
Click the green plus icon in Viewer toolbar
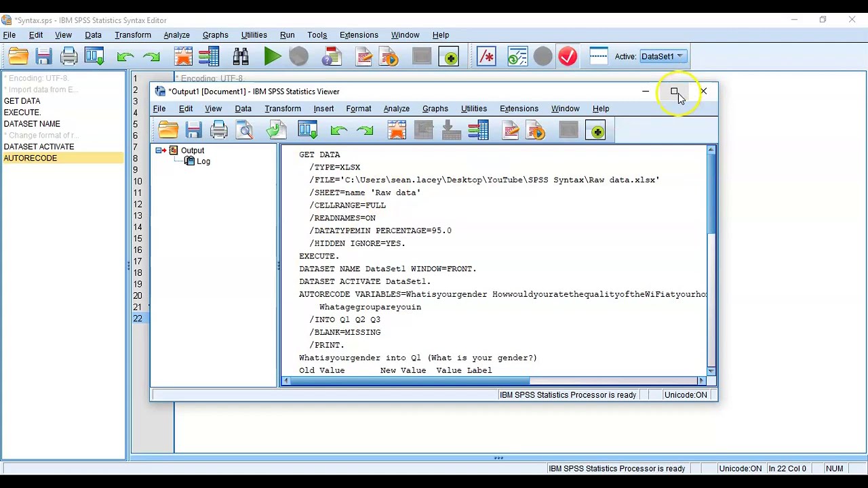pos(597,130)
